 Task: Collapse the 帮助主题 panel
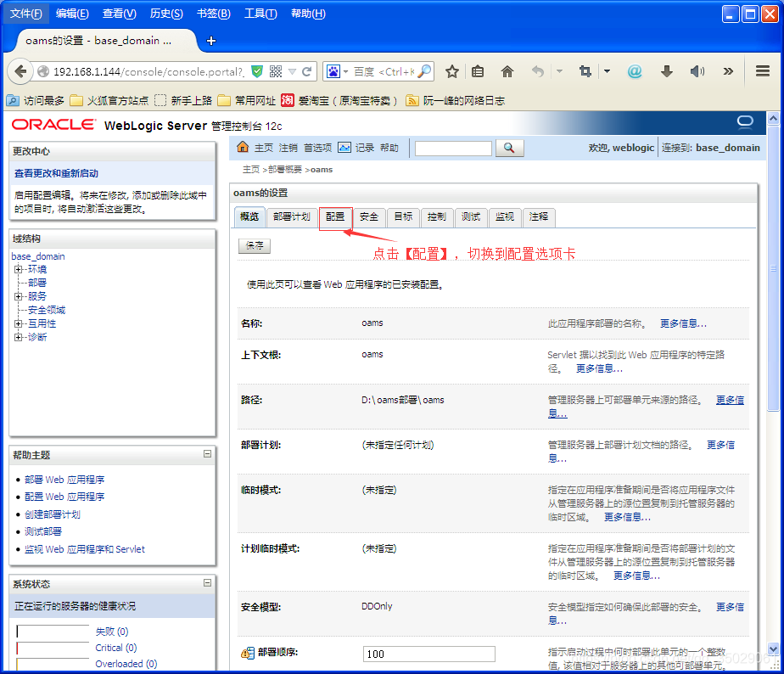(x=208, y=454)
